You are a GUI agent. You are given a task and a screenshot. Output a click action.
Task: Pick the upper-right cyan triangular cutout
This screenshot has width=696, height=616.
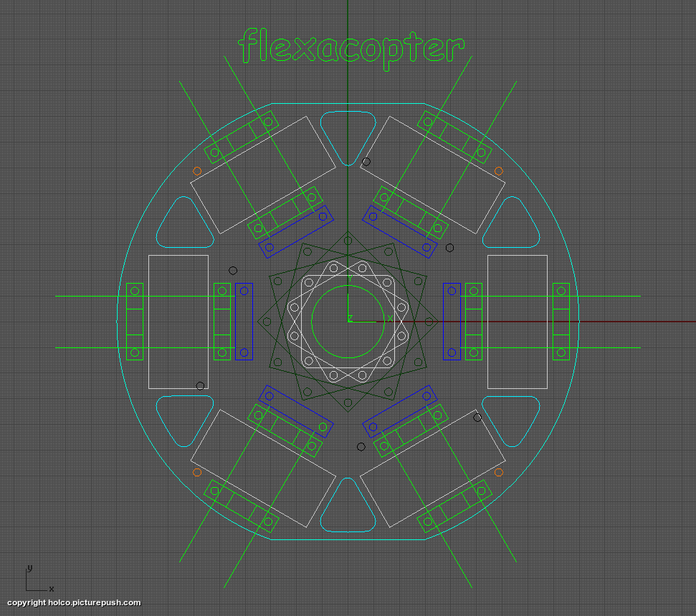pyautogui.click(x=511, y=223)
